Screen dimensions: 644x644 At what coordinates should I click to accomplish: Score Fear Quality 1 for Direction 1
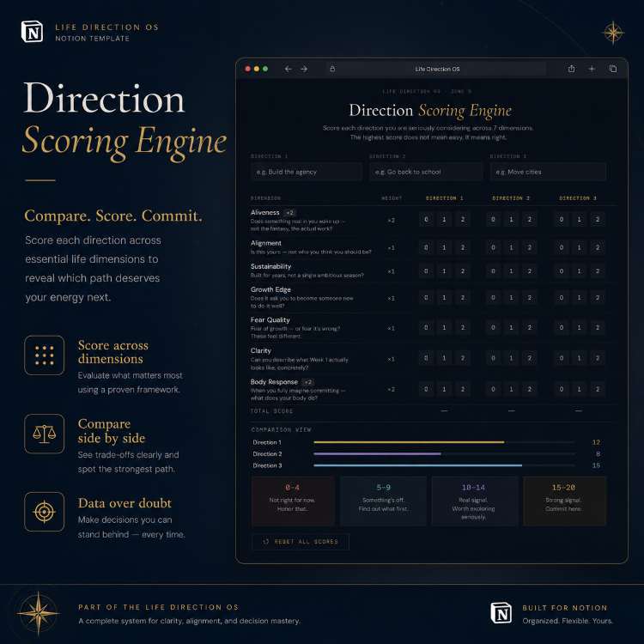[x=444, y=328]
